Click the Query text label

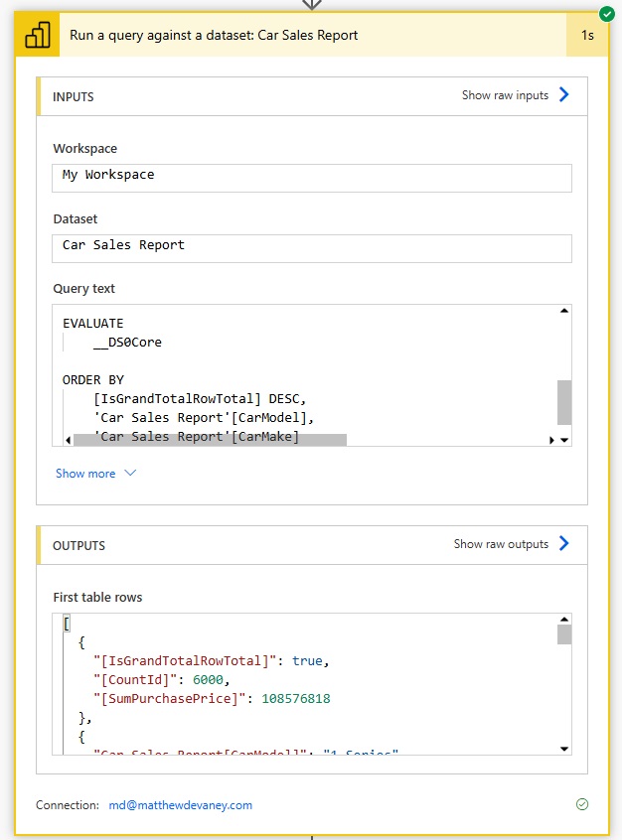point(83,289)
